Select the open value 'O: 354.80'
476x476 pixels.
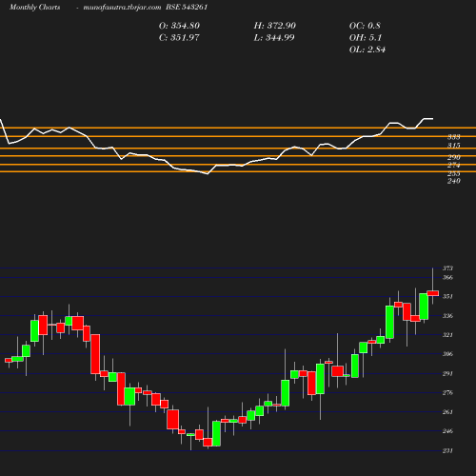[x=179, y=26]
